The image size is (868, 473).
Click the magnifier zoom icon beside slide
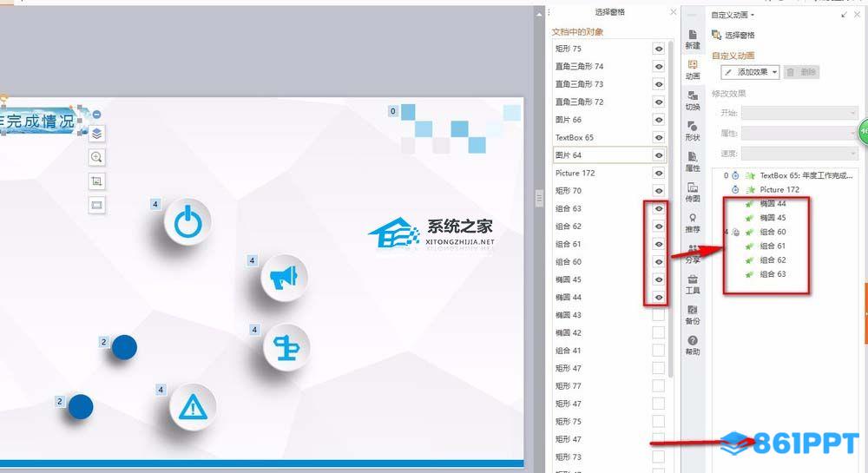pyautogui.click(x=96, y=157)
